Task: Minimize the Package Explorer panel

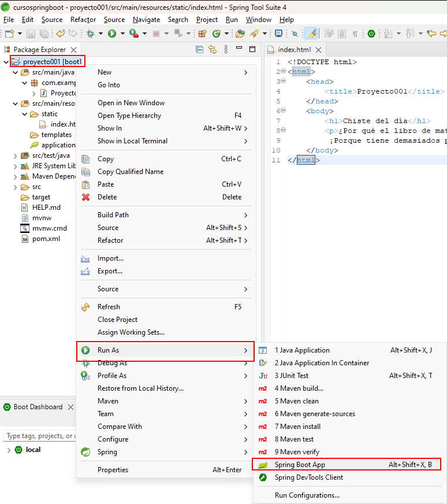Action: click(239, 47)
